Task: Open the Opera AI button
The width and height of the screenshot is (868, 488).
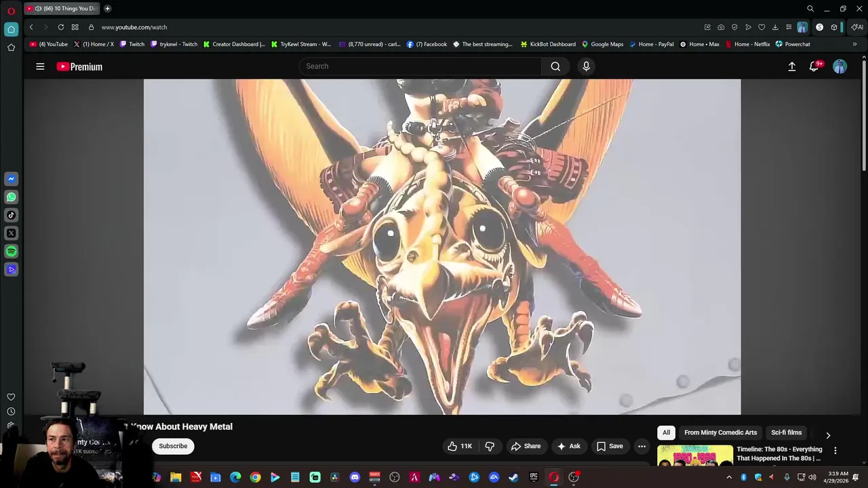Action: pyautogui.click(x=857, y=27)
